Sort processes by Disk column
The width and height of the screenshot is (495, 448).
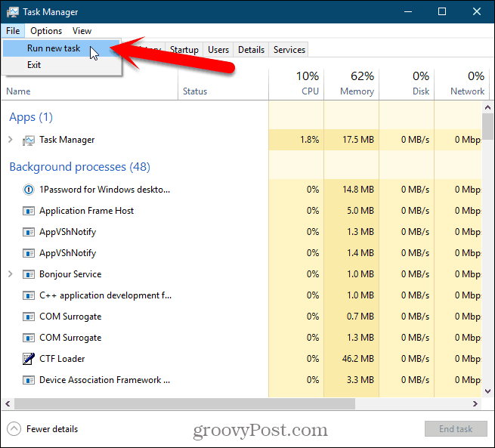point(407,84)
